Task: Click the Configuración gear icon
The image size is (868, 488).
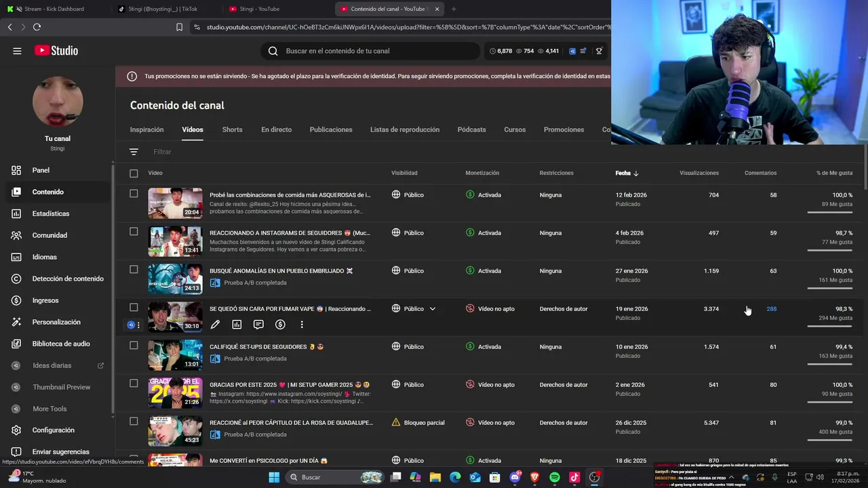Action: pos(17,430)
